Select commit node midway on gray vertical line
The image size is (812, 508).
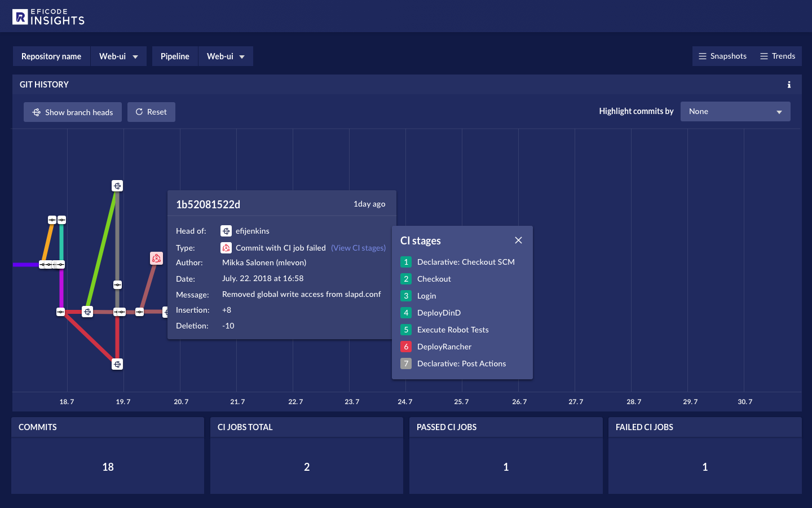coord(117,285)
